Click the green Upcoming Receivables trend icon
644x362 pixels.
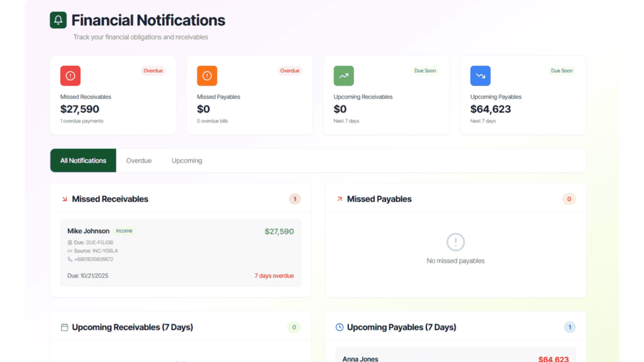click(x=343, y=76)
